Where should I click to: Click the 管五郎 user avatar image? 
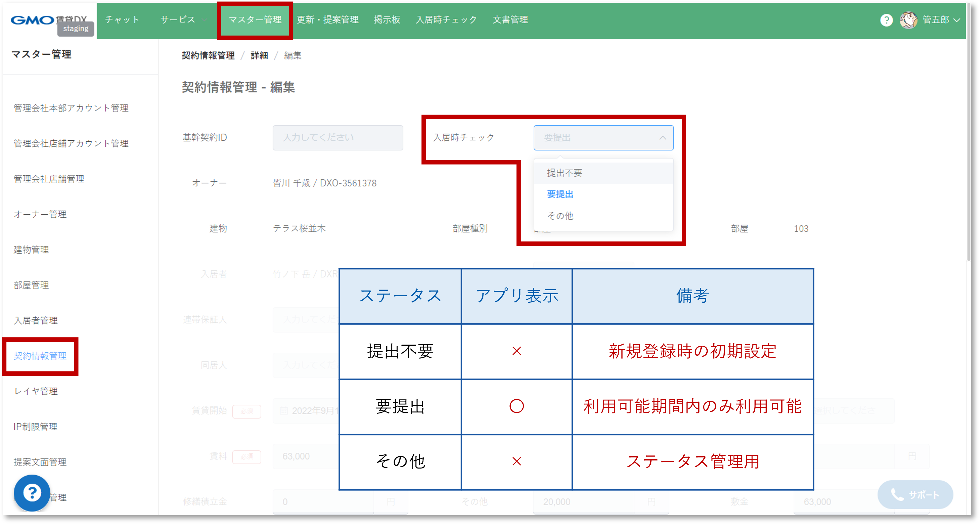click(x=909, y=20)
